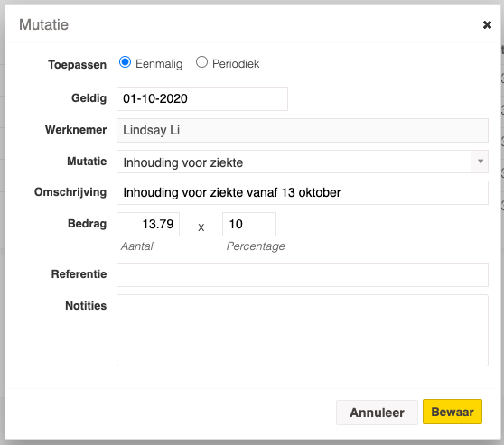504x445 pixels.
Task: Click the Notities field label
Action: point(86,306)
